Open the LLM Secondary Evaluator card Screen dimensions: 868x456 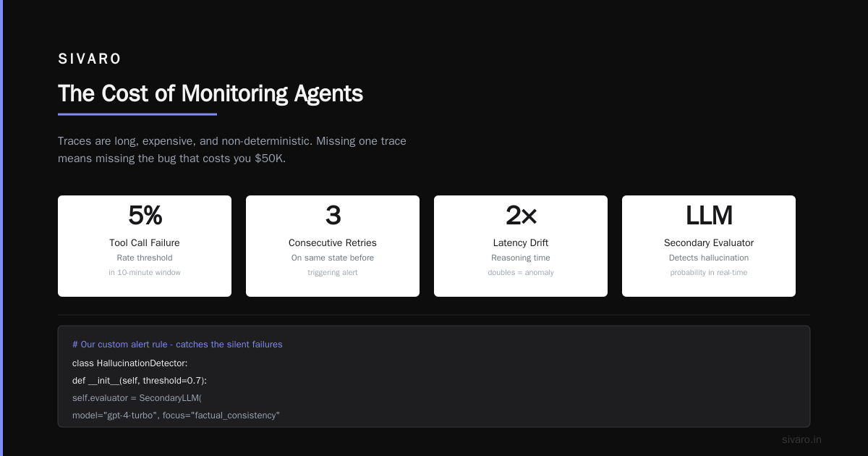(709, 246)
